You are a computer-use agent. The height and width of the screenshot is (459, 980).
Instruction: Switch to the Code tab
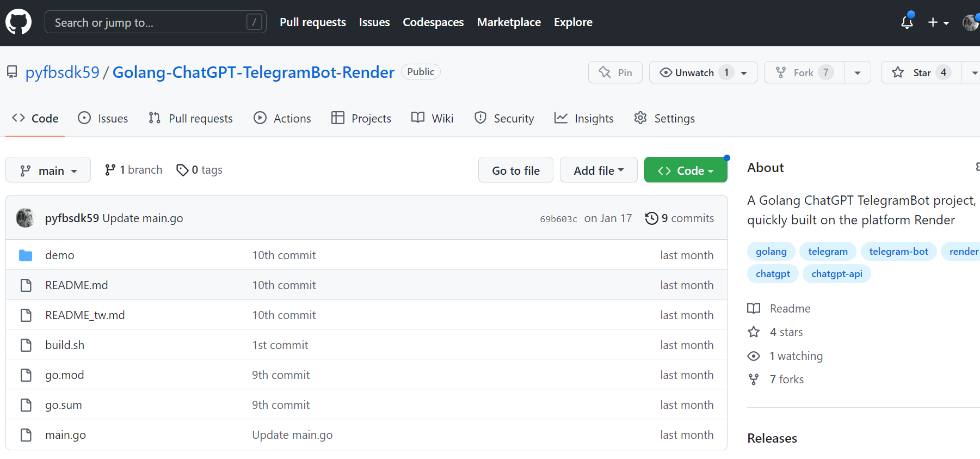pos(35,118)
